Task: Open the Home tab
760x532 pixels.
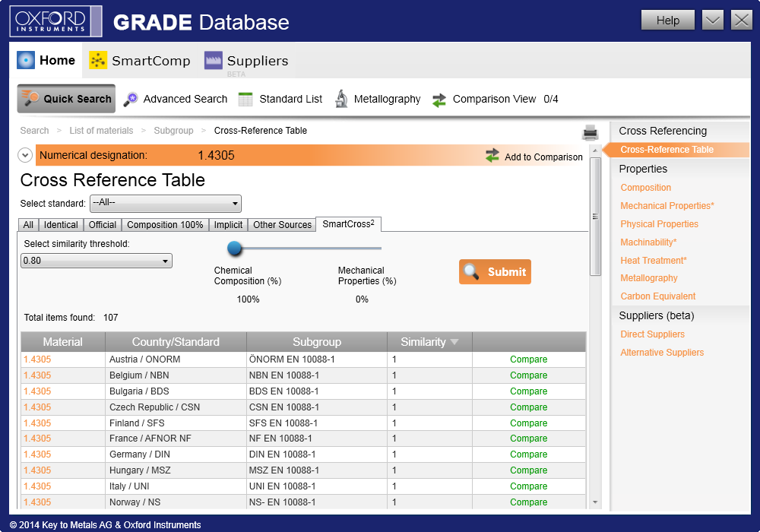Action: point(46,60)
